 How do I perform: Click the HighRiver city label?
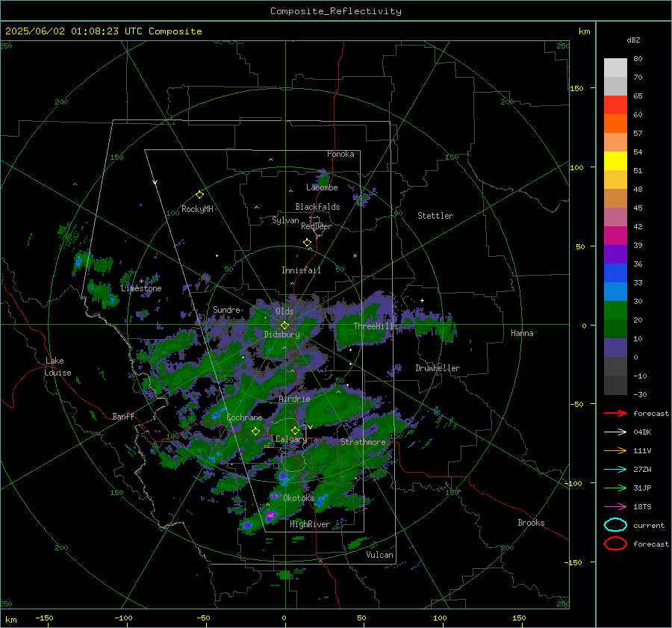pyautogui.click(x=310, y=524)
